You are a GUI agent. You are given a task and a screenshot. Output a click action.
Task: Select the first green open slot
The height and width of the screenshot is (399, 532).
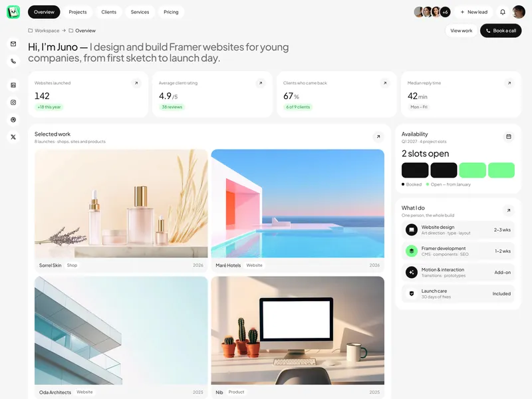click(x=472, y=170)
